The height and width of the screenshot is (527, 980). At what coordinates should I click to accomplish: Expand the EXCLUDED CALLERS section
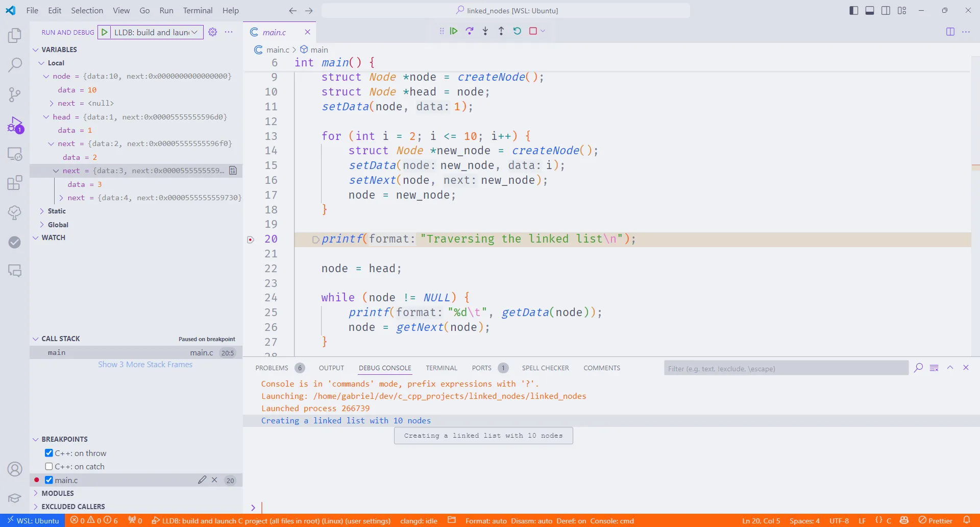[36, 507]
